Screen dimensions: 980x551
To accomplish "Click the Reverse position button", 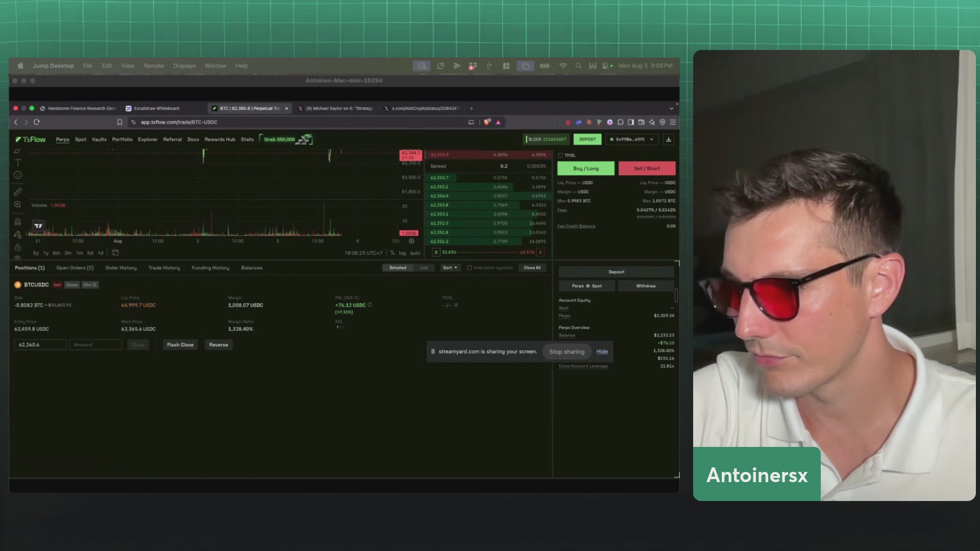I will click(x=218, y=345).
